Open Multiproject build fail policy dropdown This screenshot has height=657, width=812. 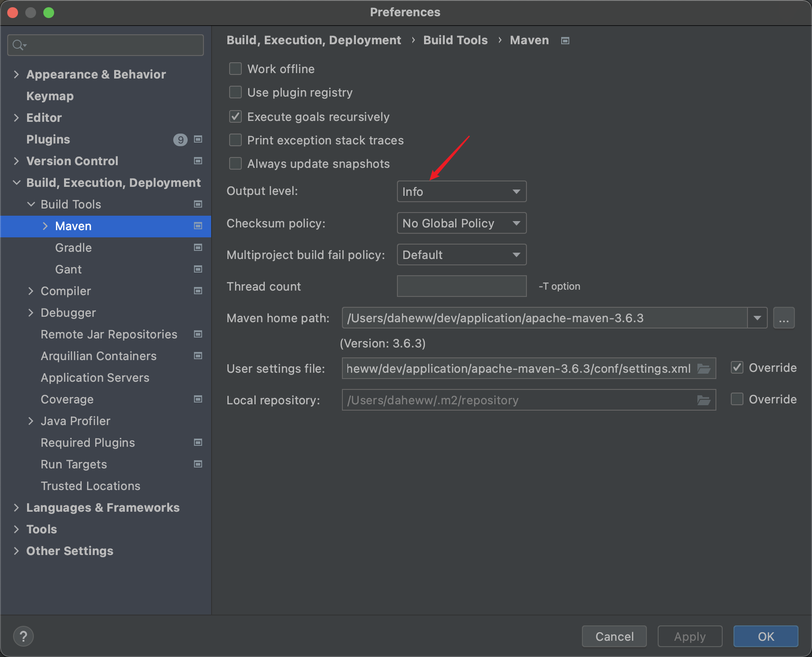point(461,254)
